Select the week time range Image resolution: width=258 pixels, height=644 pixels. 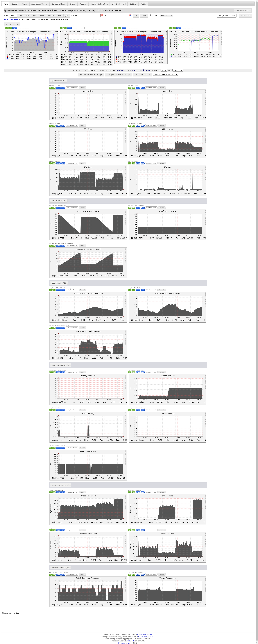click(42, 16)
